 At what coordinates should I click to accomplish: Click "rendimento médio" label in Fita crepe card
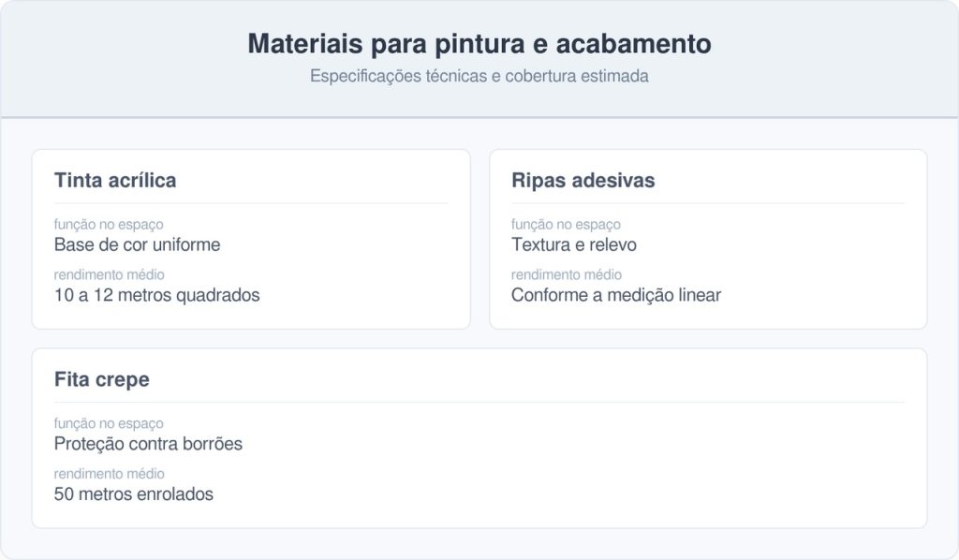point(109,474)
